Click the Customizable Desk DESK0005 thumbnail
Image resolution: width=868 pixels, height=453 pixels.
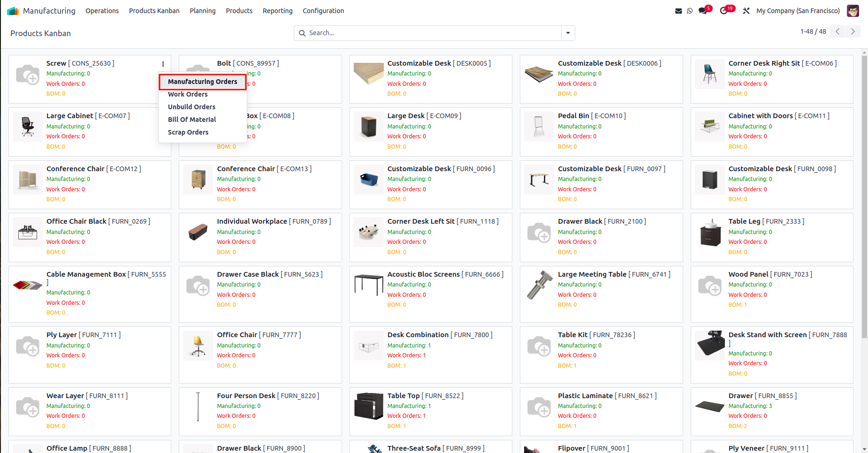point(369,74)
